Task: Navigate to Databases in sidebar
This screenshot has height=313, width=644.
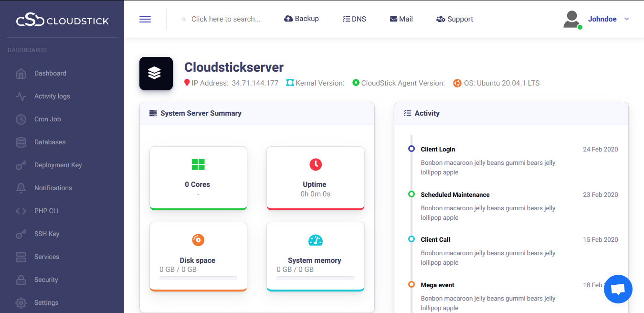Action: (x=50, y=142)
